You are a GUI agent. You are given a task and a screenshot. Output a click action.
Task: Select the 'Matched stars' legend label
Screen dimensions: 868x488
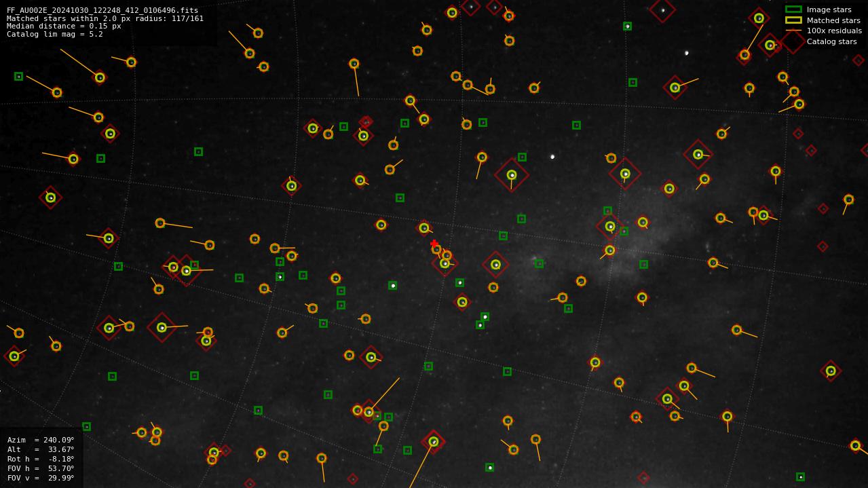pyautogui.click(x=833, y=20)
